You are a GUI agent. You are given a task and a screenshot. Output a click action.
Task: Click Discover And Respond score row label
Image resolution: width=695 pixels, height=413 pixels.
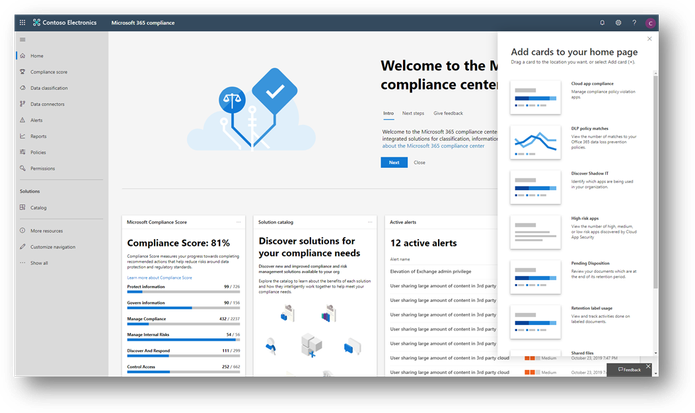click(x=148, y=351)
